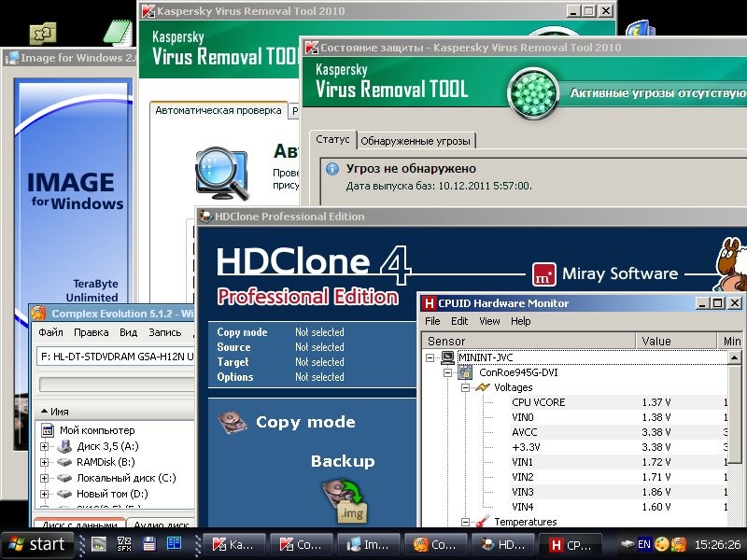Screen dimensions: 747x560
Task: Click the floppy drive icon for A:
Action: [64, 447]
